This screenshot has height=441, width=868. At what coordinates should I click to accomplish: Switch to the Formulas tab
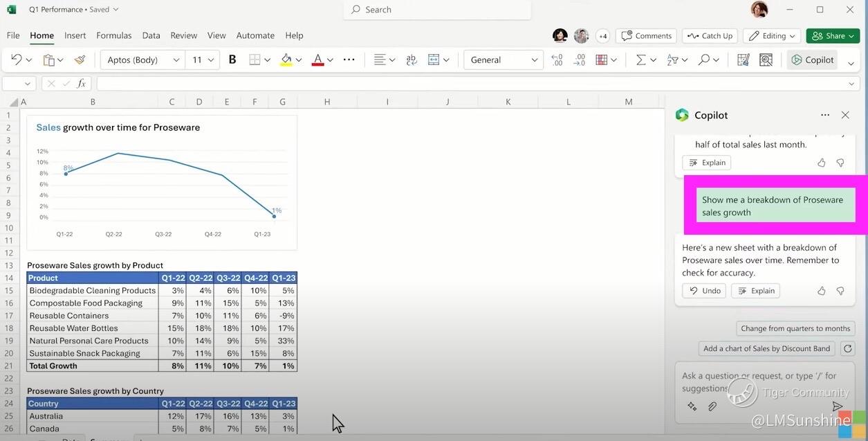click(114, 35)
